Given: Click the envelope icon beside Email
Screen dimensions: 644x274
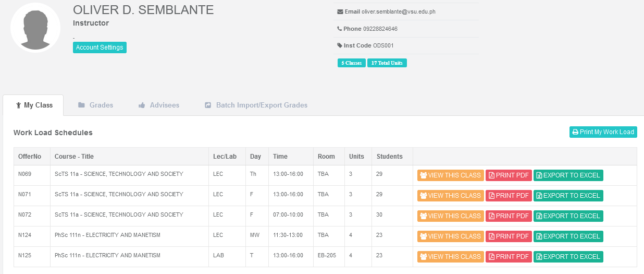Looking at the screenshot, I should [340, 11].
